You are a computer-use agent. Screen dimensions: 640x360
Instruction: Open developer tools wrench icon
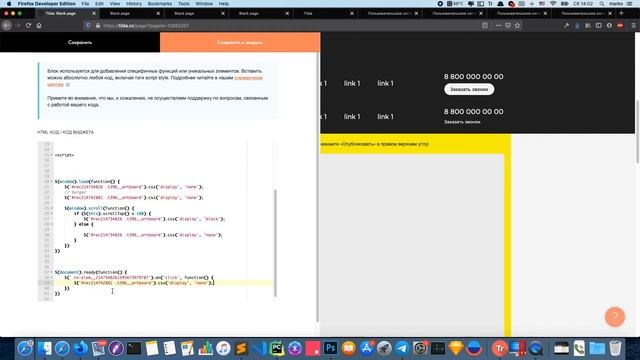pyautogui.click(x=567, y=25)
